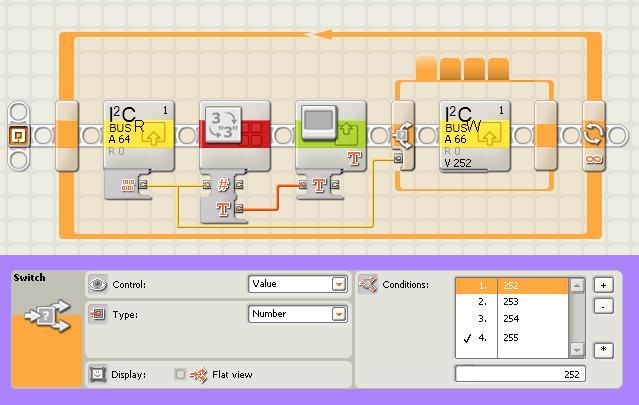
Task: Click the Switch block end beam
Action: point(546,136)
